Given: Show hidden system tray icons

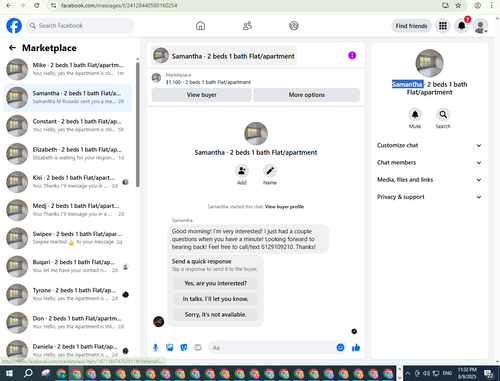Looking at the screenshot, I should tap(408, 373).
